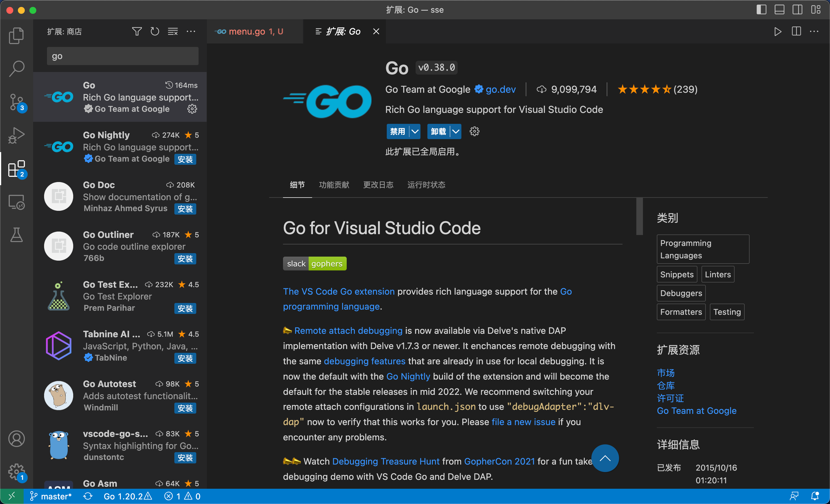
Task: Open the Run and Debug view
Action: [x=16, y=135]
